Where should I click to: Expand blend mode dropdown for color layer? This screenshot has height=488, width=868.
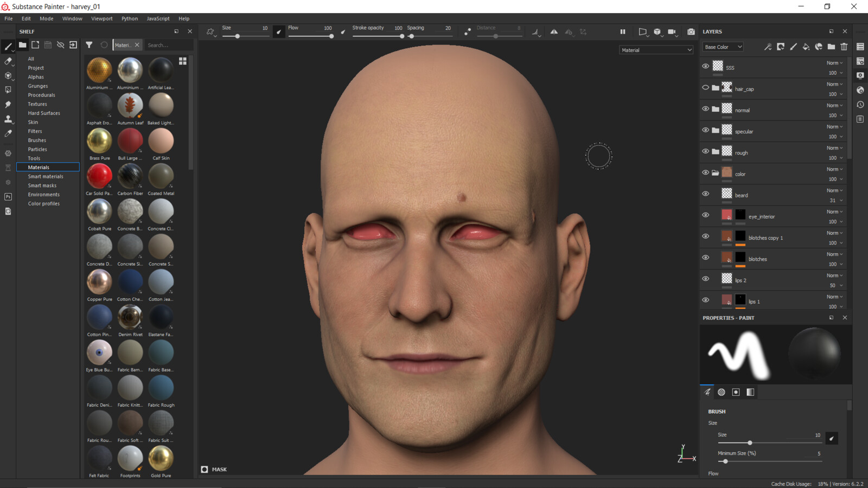click(x=834, y=169)
